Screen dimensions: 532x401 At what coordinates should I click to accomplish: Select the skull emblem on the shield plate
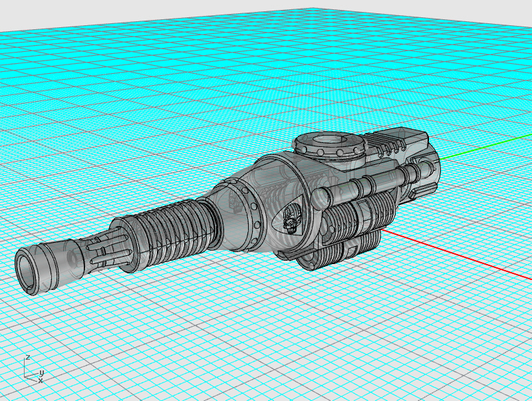291,219
